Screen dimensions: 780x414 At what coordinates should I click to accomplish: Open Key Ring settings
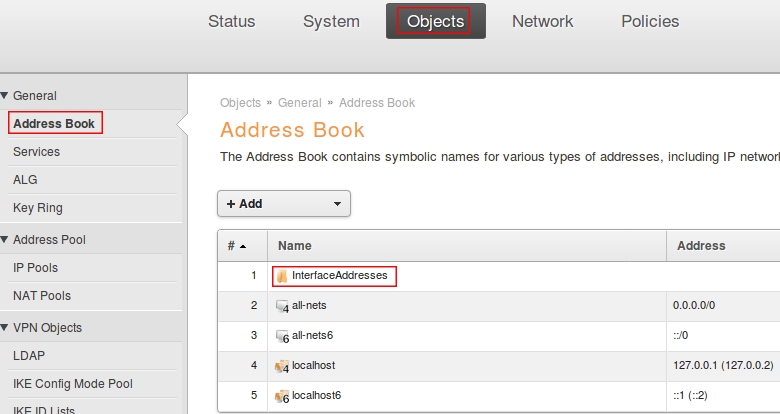37,208
